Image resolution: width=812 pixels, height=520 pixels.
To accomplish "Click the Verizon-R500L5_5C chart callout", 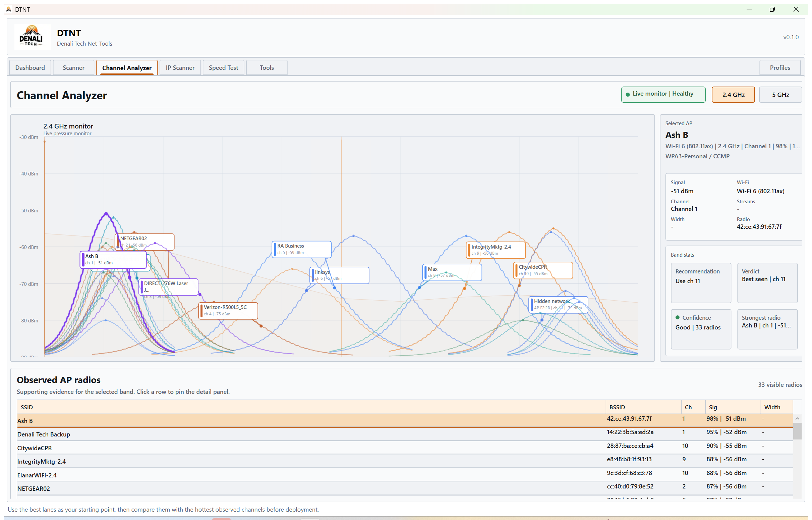I will [x=228, y=310].
